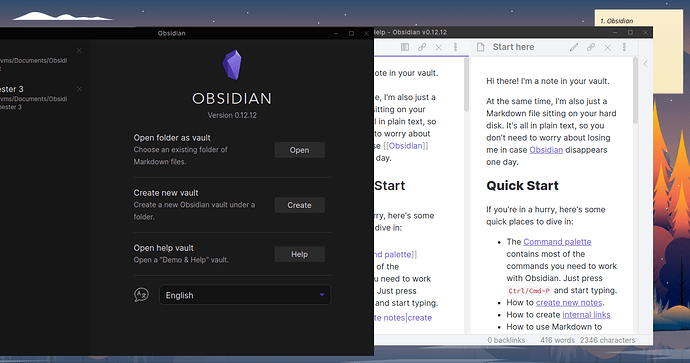Click the left editor pane scrollbar in Help window
This screenshot has height=363, width=690.
pyautogui.click(x=466, y=84)
